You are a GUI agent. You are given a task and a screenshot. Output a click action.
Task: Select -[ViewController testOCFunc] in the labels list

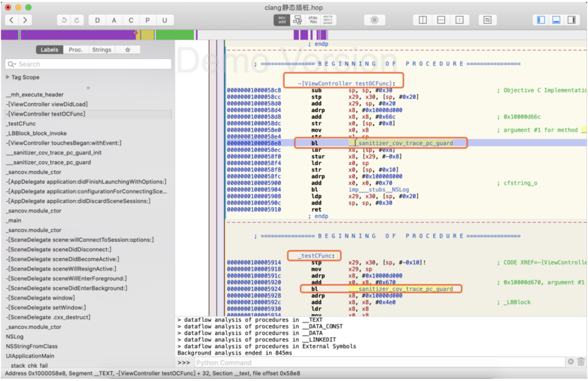(x=46, y=114)
